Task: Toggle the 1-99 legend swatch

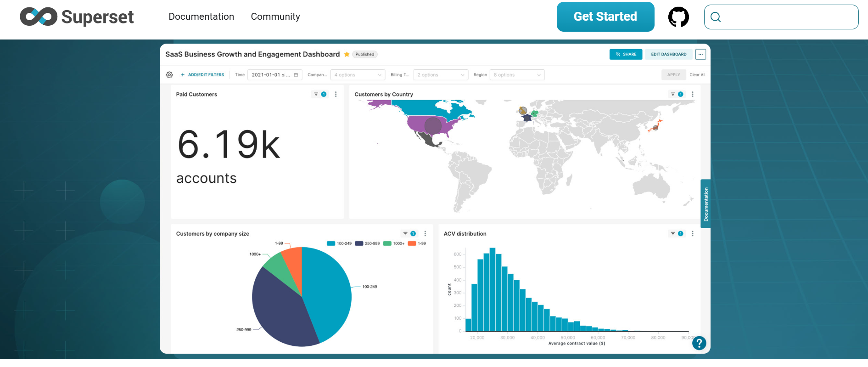Action: [x=412, y=243]
